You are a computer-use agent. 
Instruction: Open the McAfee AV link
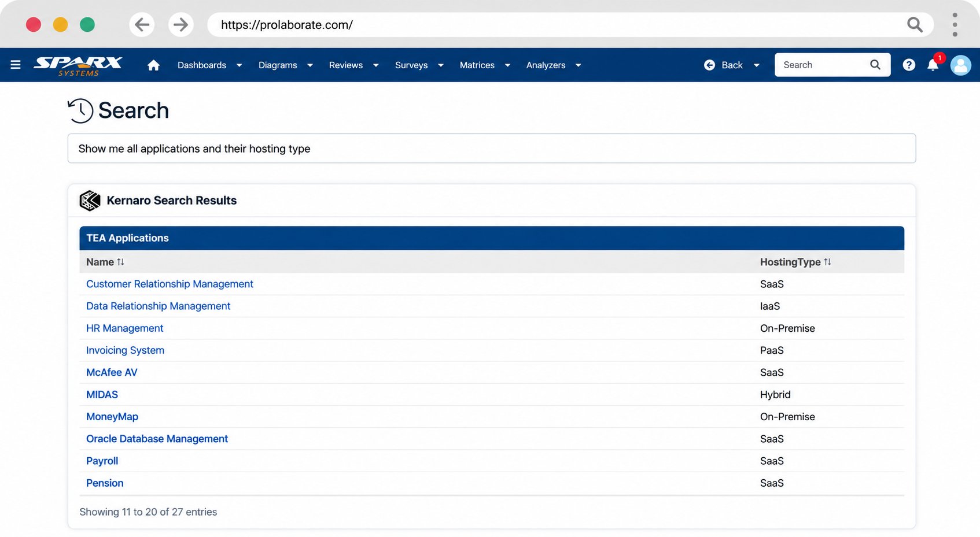(112, 372)
